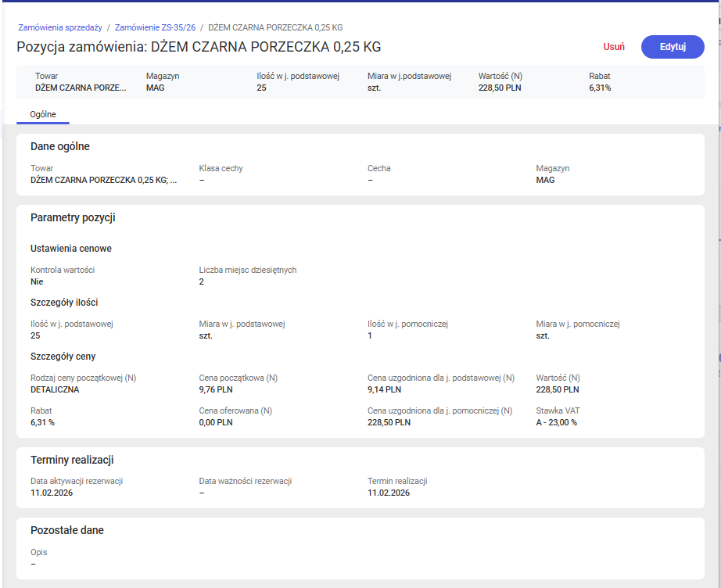Click the Cena początkowa value 9,76 PLN

point(216,389)
